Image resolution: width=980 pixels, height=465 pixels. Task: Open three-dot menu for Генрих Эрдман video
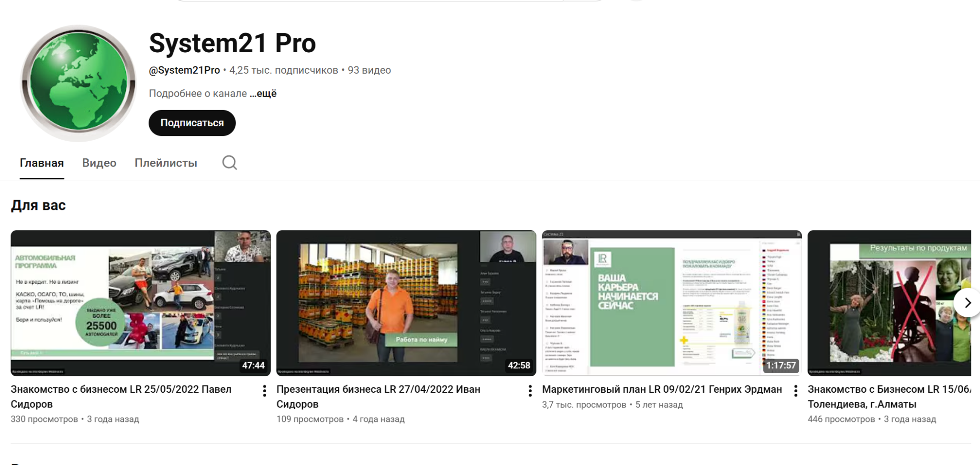[795, 391]
